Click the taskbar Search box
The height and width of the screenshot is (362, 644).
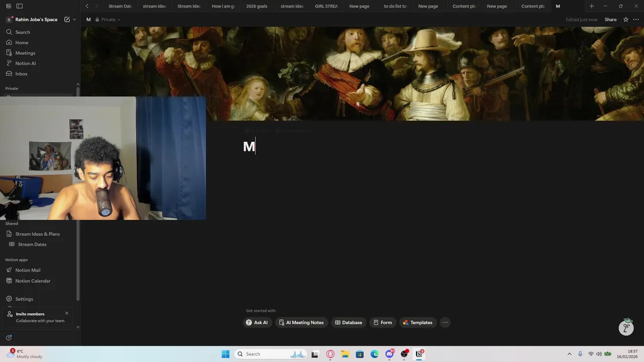click(271, 354)
